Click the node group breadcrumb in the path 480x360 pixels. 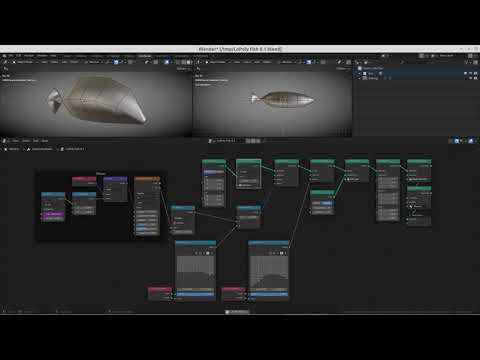(73, 149)
